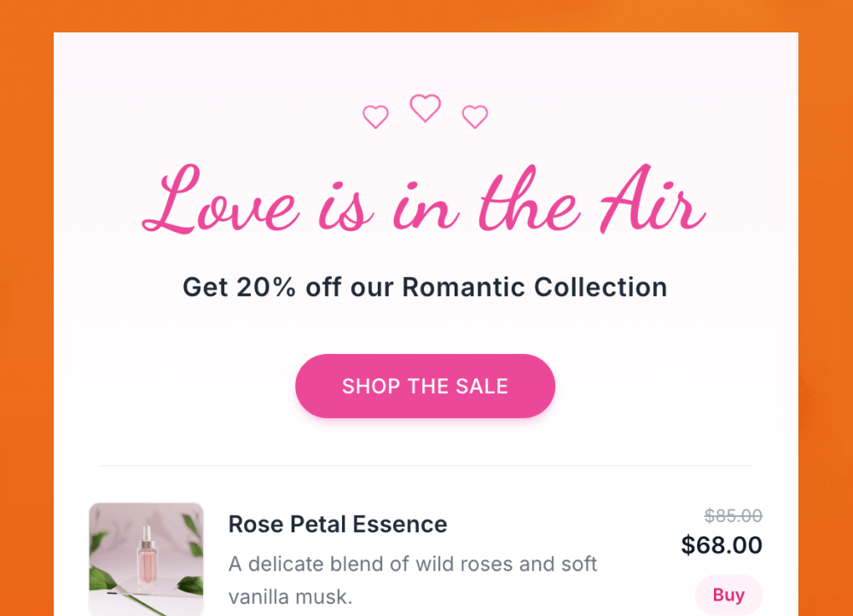Image resolution: width=853 pixels, height=616 pixels.
Task: Open the Romantic Collection promo banner
Action: (x=423, y=287)
